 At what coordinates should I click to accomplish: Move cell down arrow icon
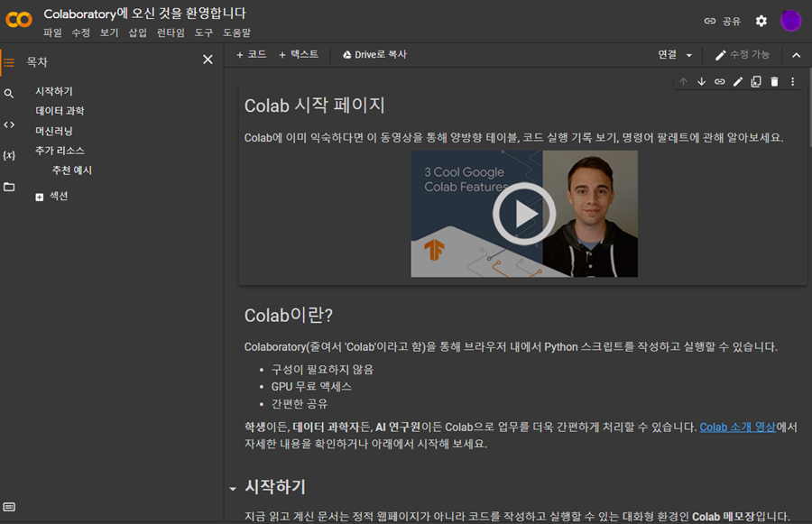[701, 82]
